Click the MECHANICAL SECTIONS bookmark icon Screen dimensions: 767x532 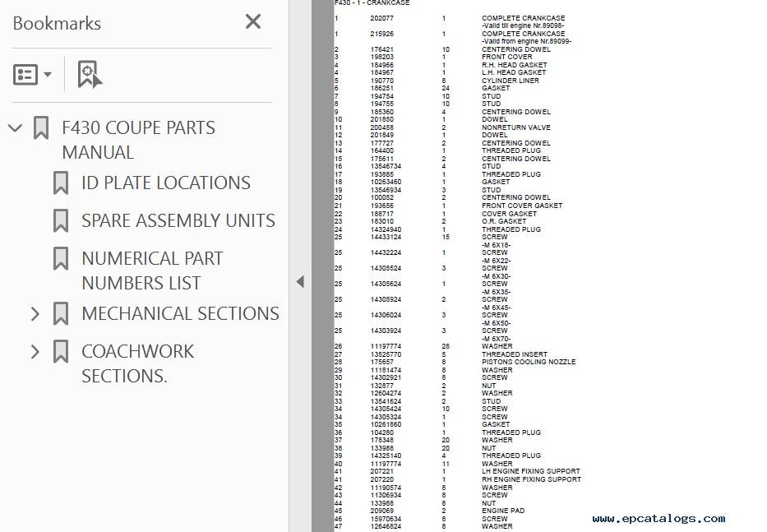(61, 314)
